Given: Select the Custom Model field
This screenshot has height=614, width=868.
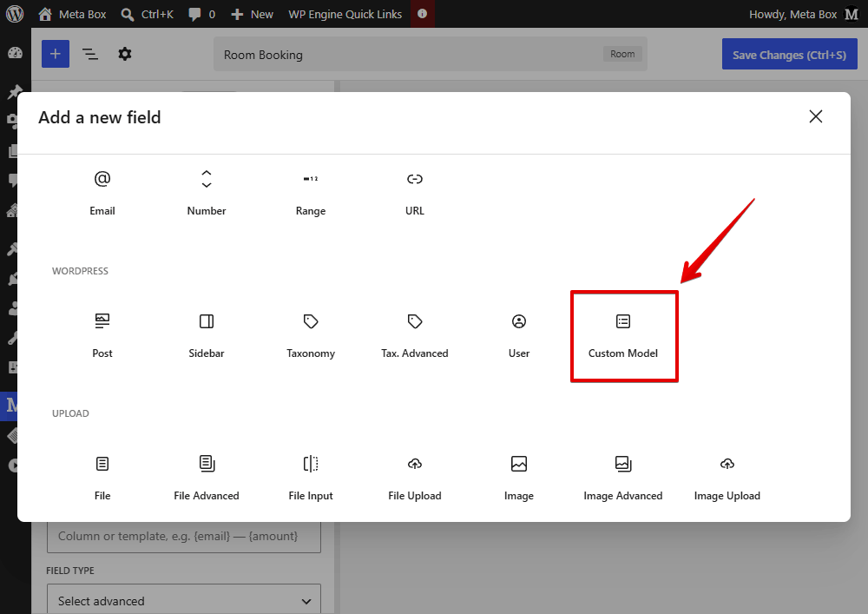Looking at the screenshot, I should pos(623,336).
